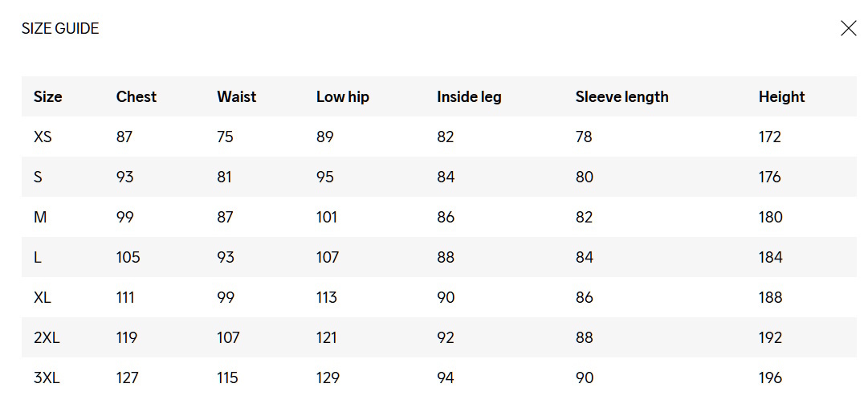Select the 3XL size row label
The height and width of the screenshot is (404, 868).
pos(47,377)
